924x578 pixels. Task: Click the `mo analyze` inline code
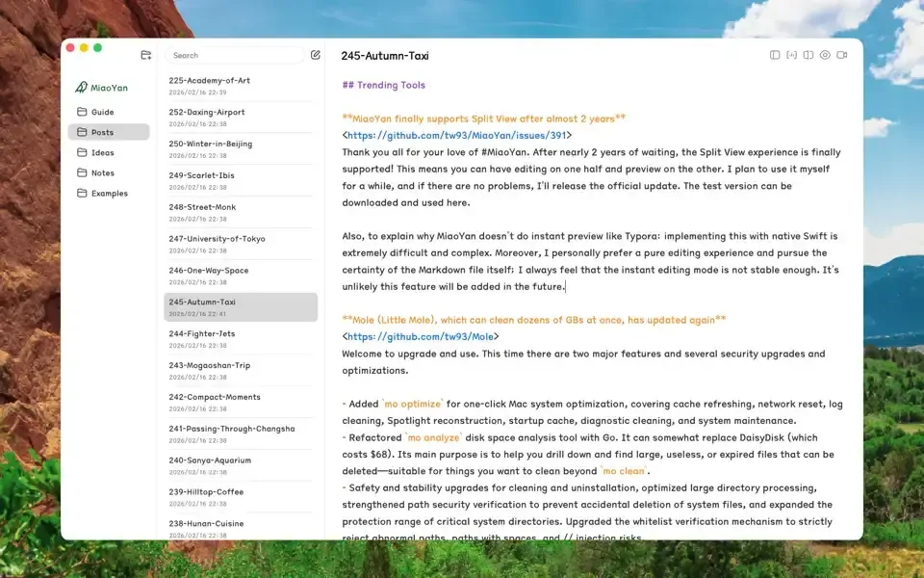(433, 437)
